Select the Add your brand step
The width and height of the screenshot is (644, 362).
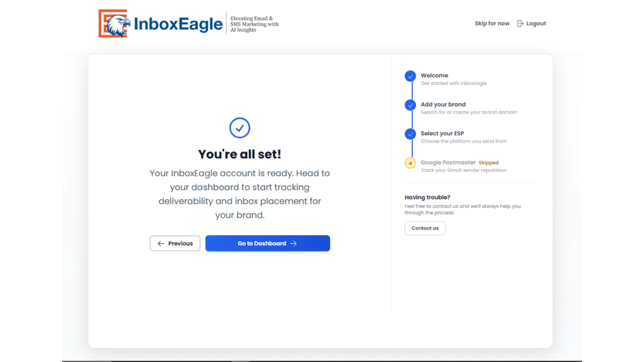click(443, 104)
